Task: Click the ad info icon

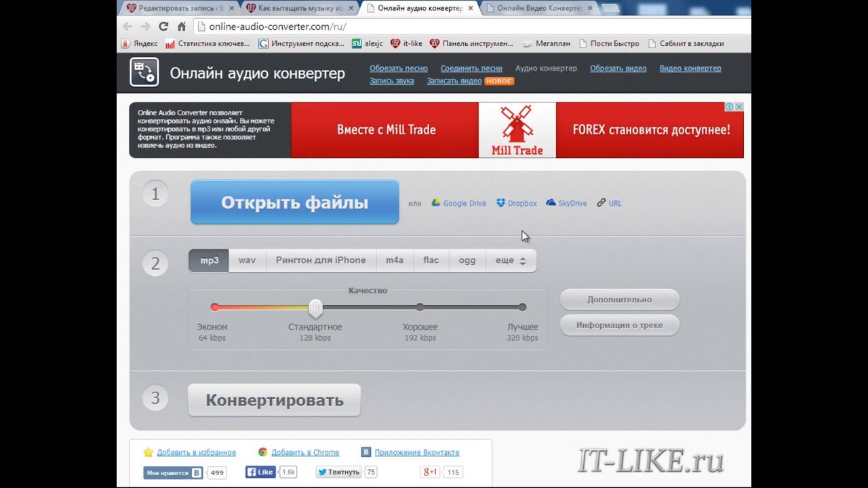Action: click(730, 106)
